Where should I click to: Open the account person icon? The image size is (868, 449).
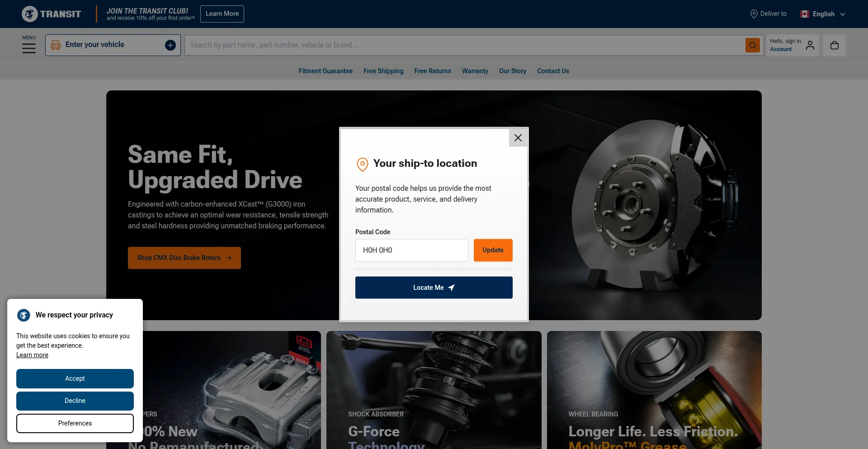(x=810, y=45)
